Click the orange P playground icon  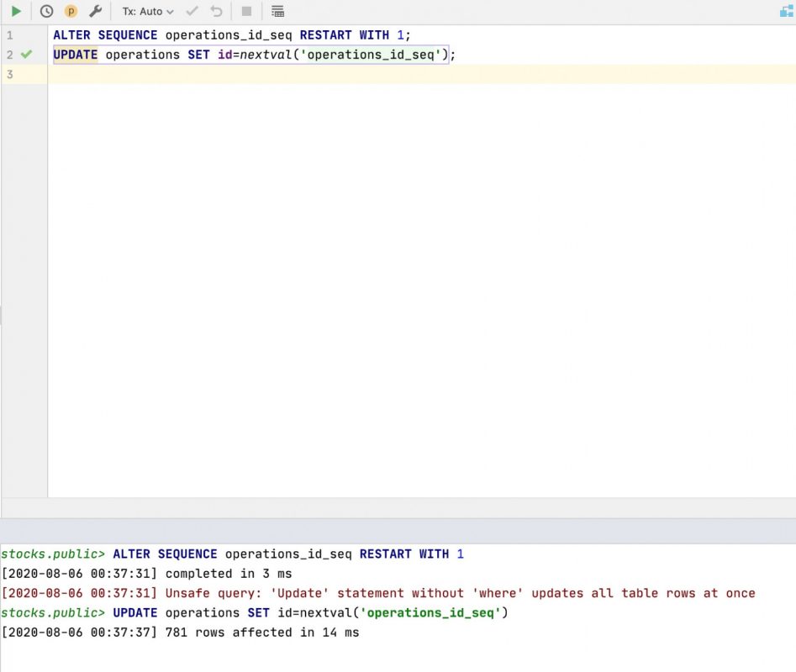pyautogui.click(x=71, y=11)
